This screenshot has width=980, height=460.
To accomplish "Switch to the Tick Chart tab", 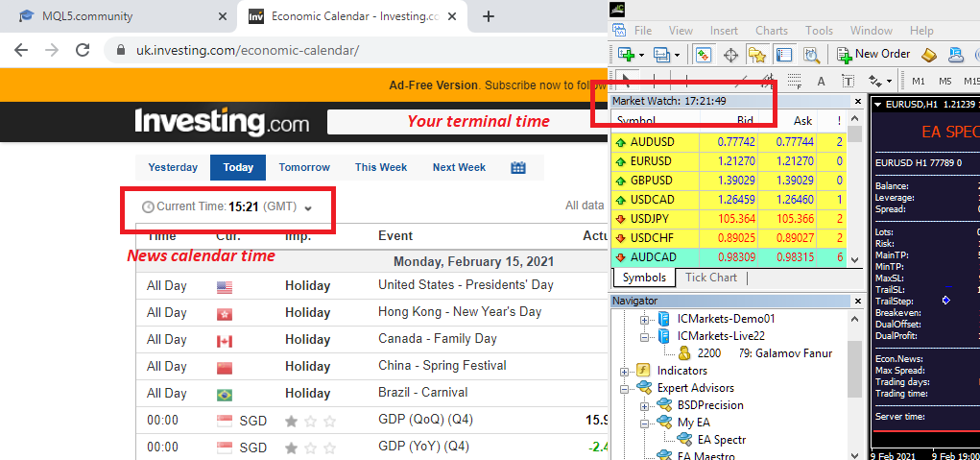I will [711, 278].
